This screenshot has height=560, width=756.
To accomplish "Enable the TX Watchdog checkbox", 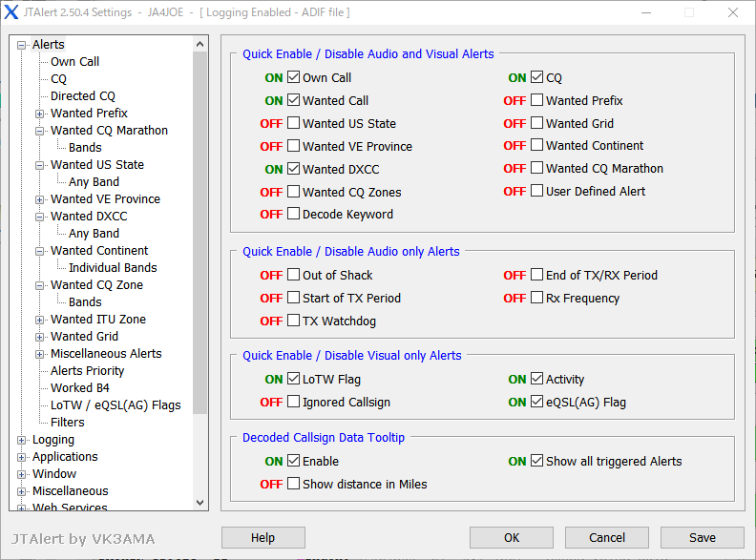I will point(293,321).
